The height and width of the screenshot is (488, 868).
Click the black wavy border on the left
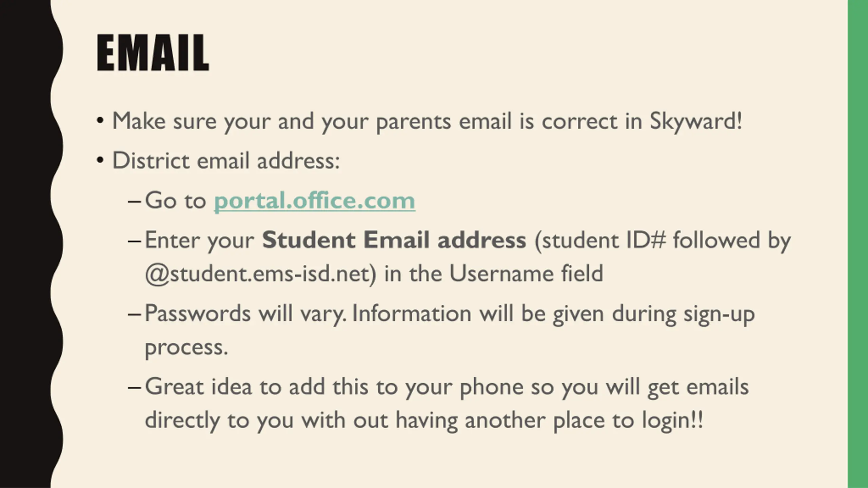pyautogui.click(x=27, y=244)
